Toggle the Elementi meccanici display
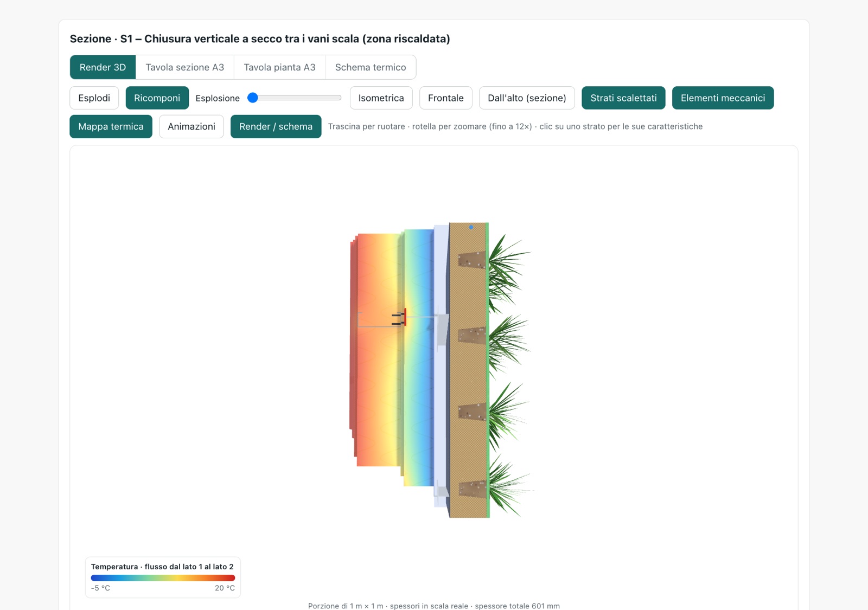The height and width of the screenshot is (610, 868). [x=723, y=98]
